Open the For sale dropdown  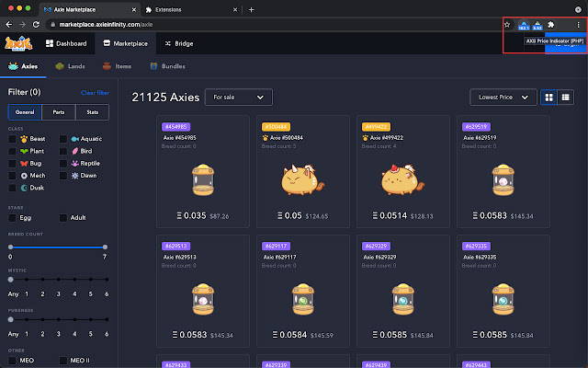tap(239, 98)
